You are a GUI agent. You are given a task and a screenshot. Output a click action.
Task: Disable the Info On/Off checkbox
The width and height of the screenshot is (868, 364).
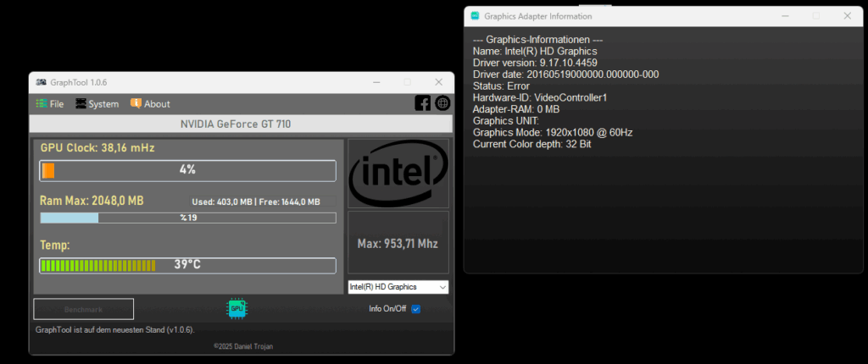415,309
